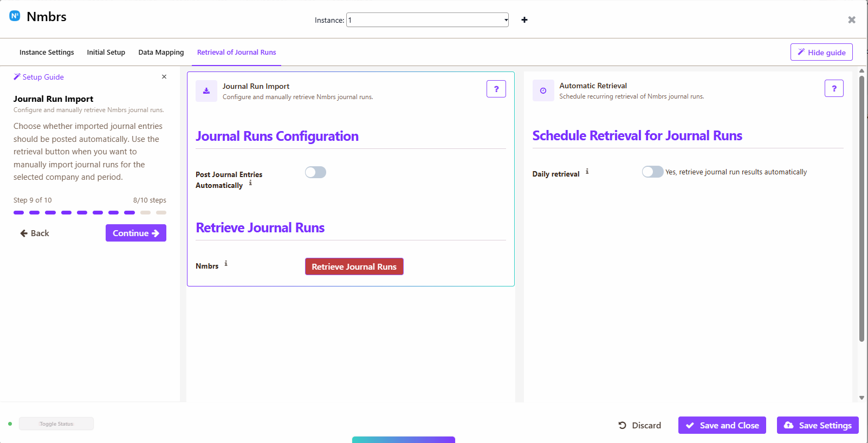Click scrollbar up arrow
This screenshot has height=443, width=868.
point(861,71)
